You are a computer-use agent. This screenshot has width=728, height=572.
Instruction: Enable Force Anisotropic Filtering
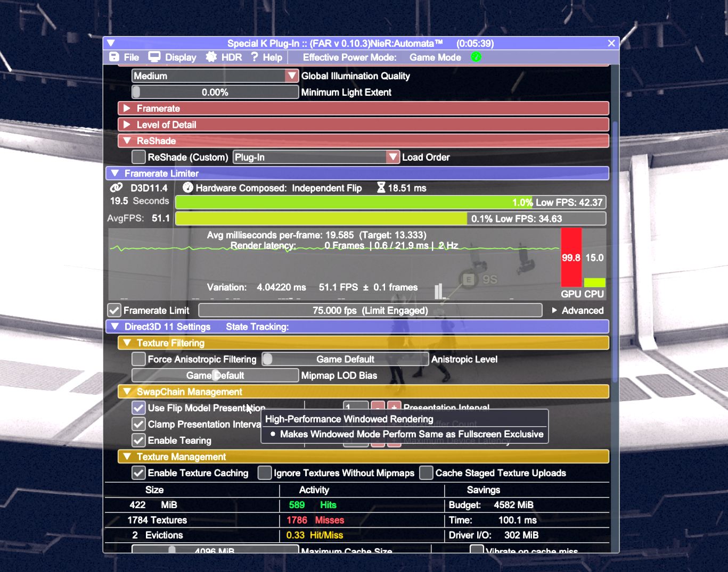(x=138, y=359)
